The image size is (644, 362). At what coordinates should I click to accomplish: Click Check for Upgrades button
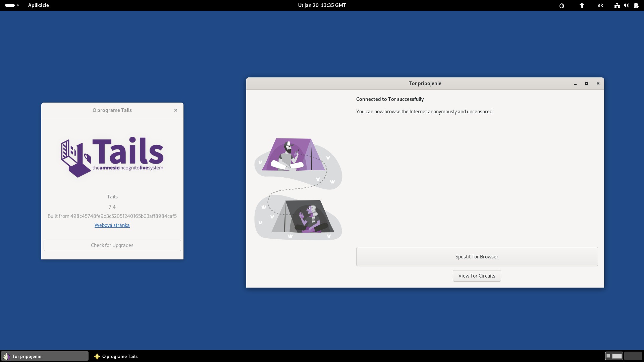point(112,245)
